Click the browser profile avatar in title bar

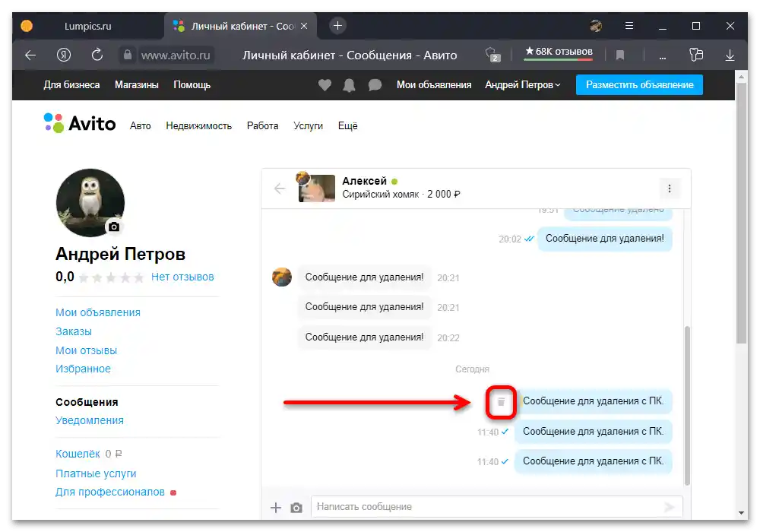pos(596,26)
